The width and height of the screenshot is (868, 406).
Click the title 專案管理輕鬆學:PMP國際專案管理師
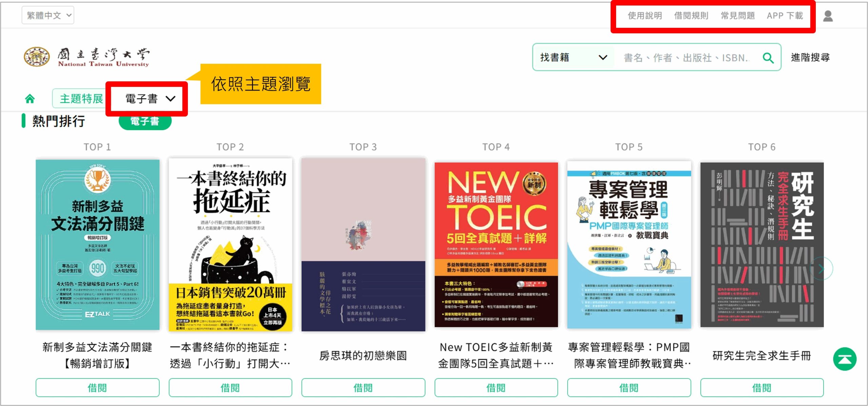(x=629, y=355)
